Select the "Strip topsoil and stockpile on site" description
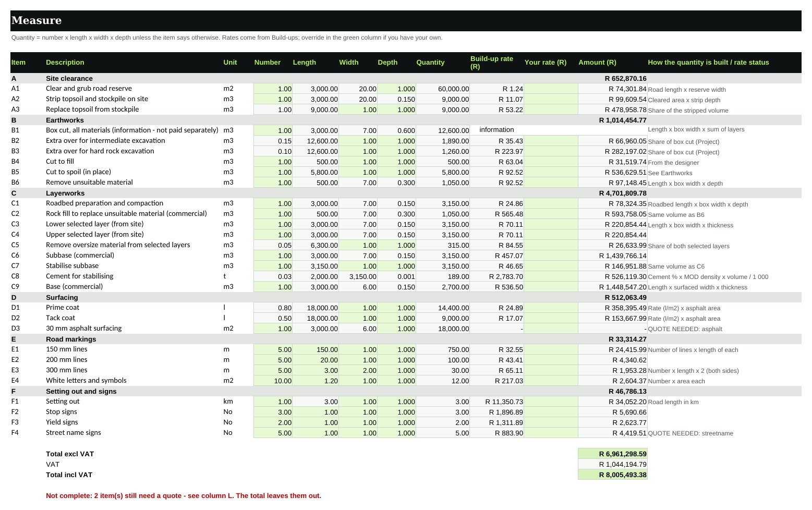Screen dimensions: 812x510 tap(97, 99)
